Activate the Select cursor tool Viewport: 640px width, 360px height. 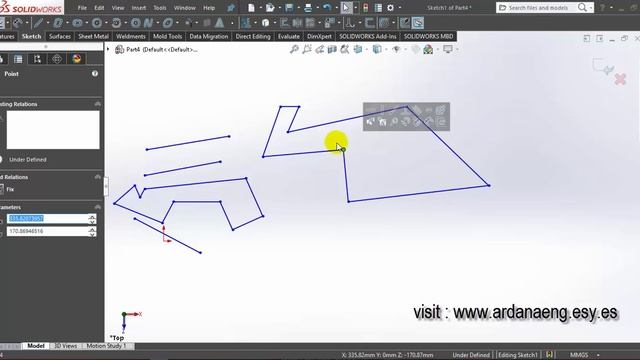click(x=346, y=8)
